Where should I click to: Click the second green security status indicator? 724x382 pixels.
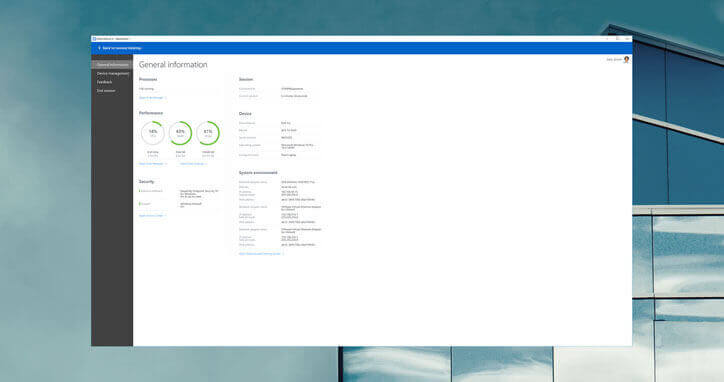click(x=139, y=204)
